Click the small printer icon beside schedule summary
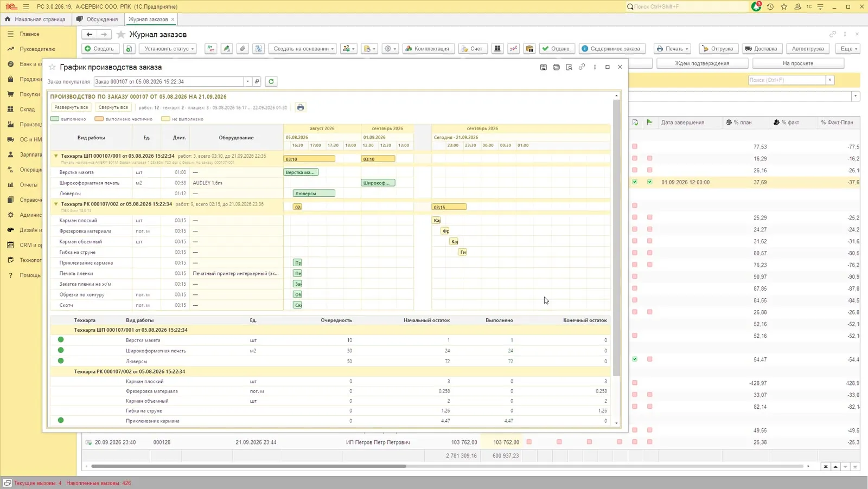 coord(301,107)
